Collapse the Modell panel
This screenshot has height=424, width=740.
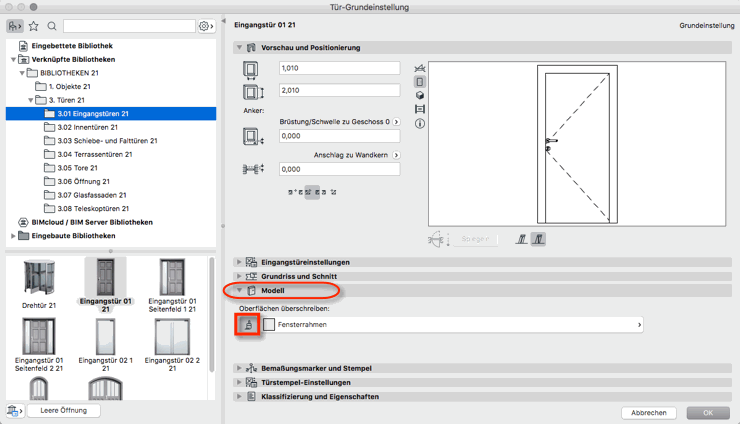pyautogui.click(x=239, y=290)
